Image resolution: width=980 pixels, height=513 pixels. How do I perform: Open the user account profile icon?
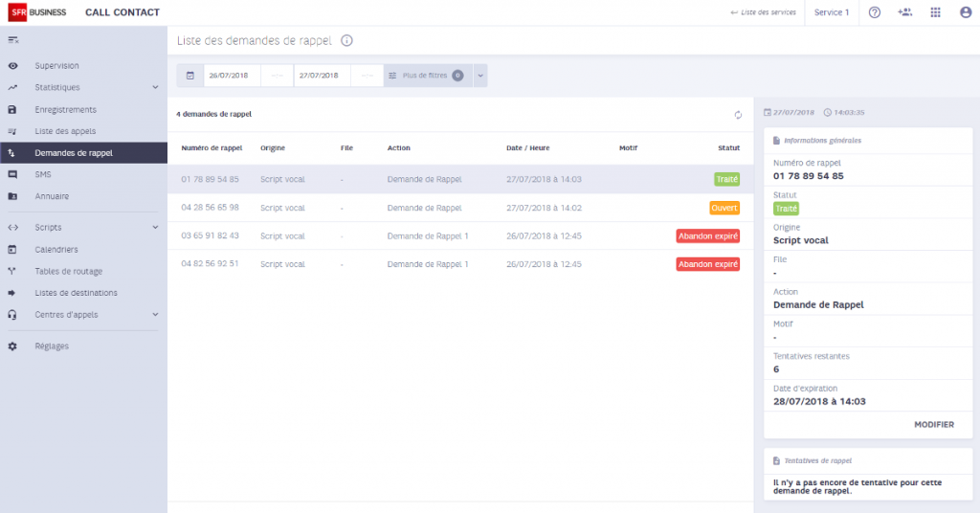966,12
